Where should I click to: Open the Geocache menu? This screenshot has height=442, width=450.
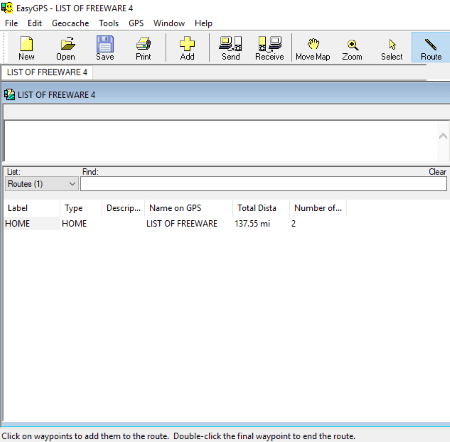(x=70, y=23)
